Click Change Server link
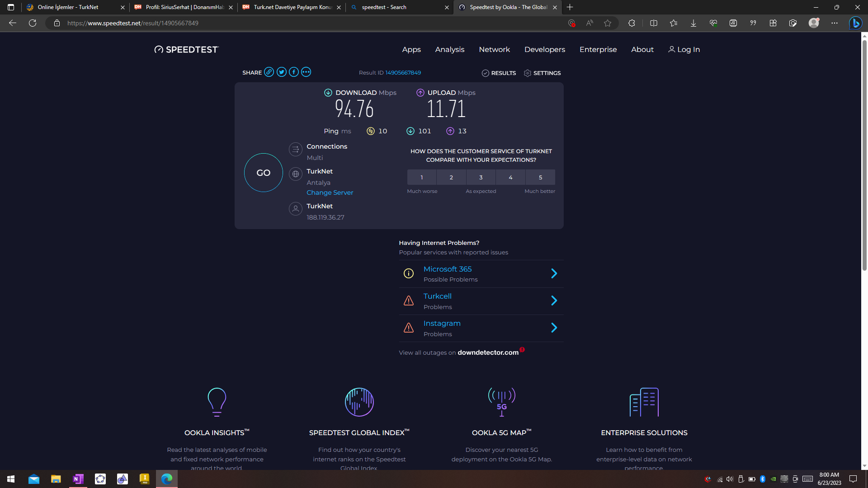Screen dimensions: 868x488 (x=330, y=192)
